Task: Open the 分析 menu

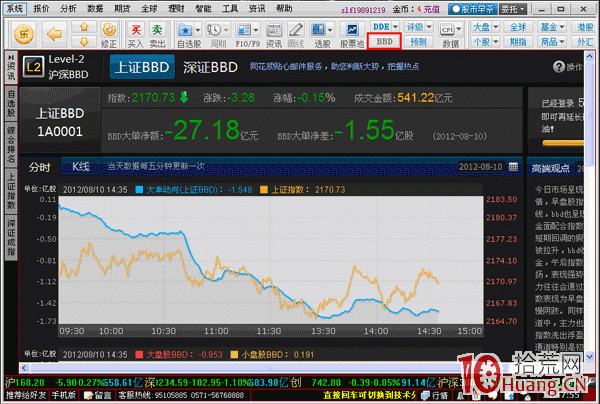Action: click(x=68, y=8)
